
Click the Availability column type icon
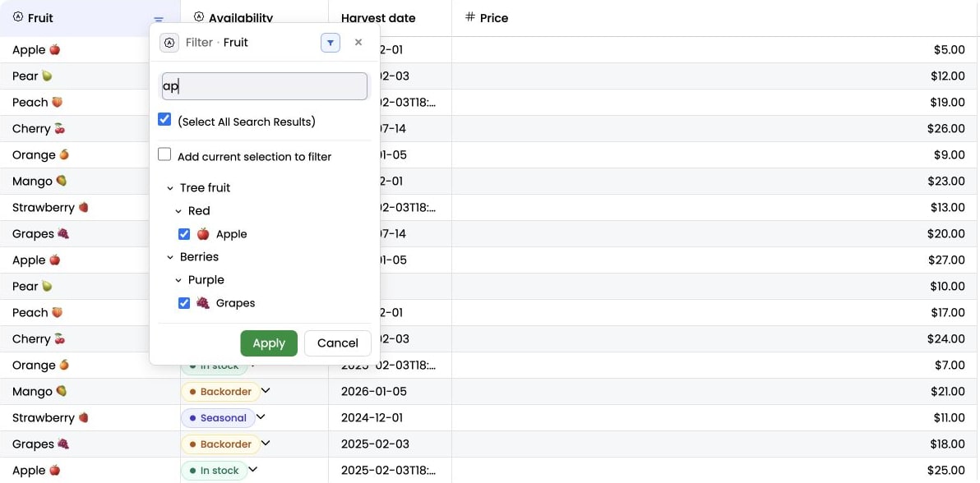tap(199, 17)
